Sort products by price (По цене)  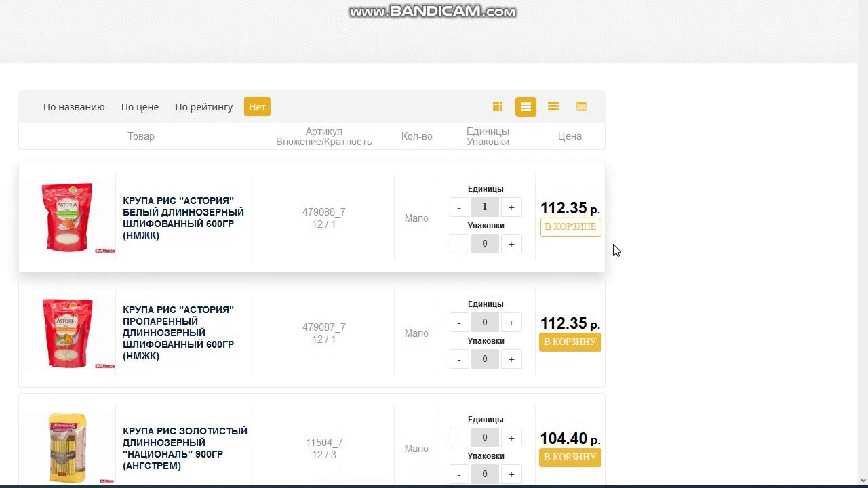[x=140, y=107]
